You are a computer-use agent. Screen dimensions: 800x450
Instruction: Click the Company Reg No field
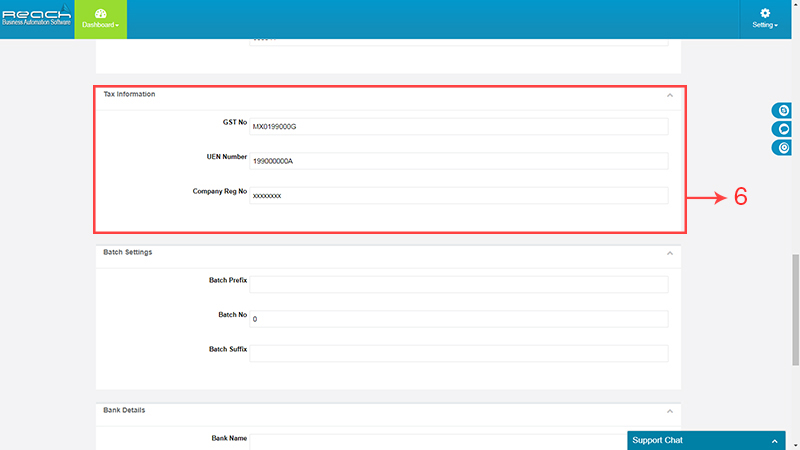pos(459,195)
